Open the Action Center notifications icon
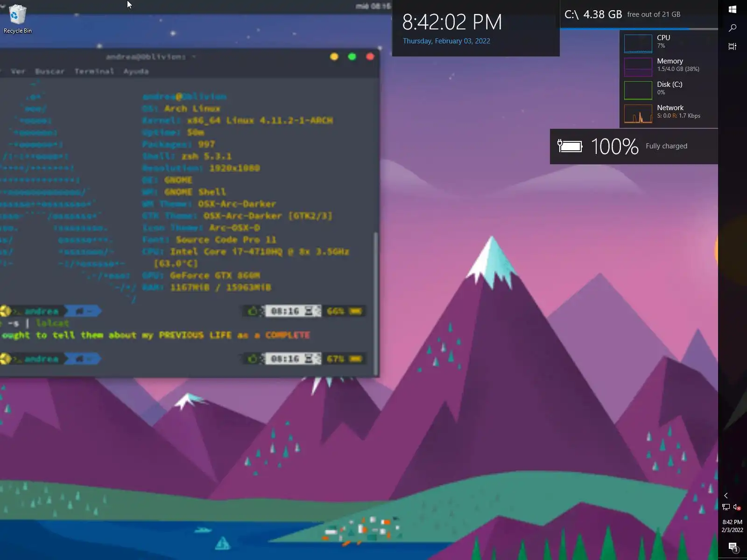The image size is (747, 560). pyautogui.click(x=733, y=547)
